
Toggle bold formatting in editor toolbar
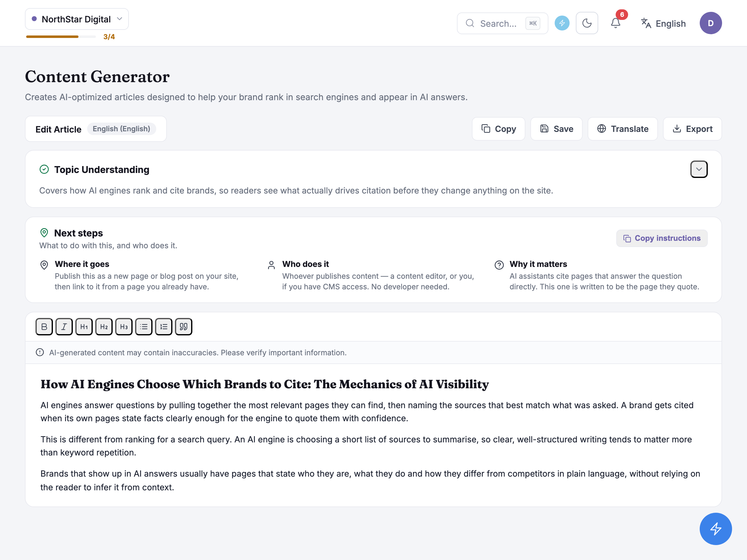click(x=44, y=327)
